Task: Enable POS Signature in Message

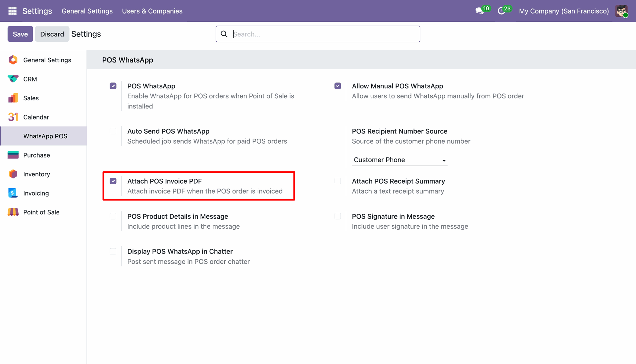Action: click(338, 216)
